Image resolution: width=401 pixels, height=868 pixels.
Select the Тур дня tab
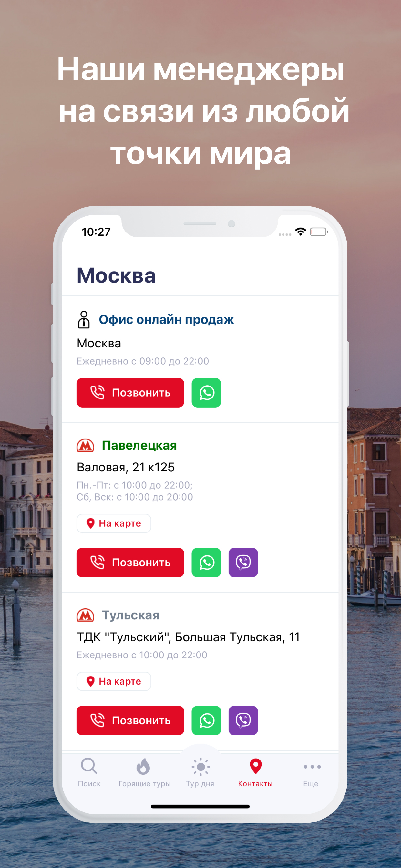click(200, 772)
